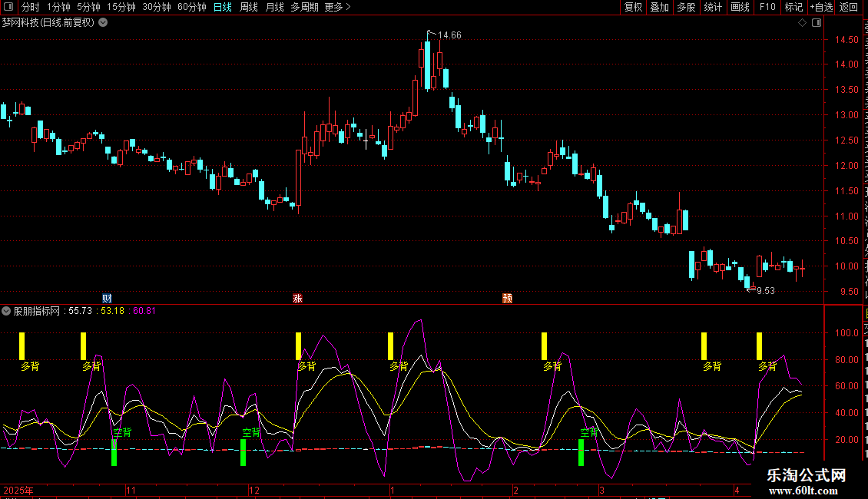Click the red 涨 marker on timeline

click(297, 298)
